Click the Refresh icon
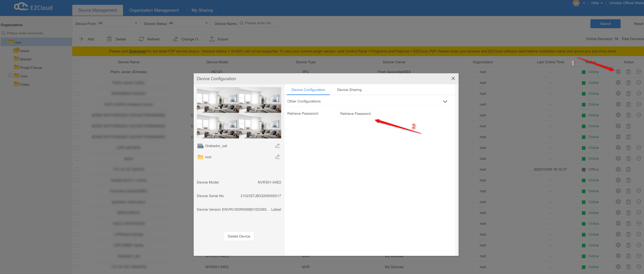This screenshot has width=644, height=274. [x=141, y=39]
